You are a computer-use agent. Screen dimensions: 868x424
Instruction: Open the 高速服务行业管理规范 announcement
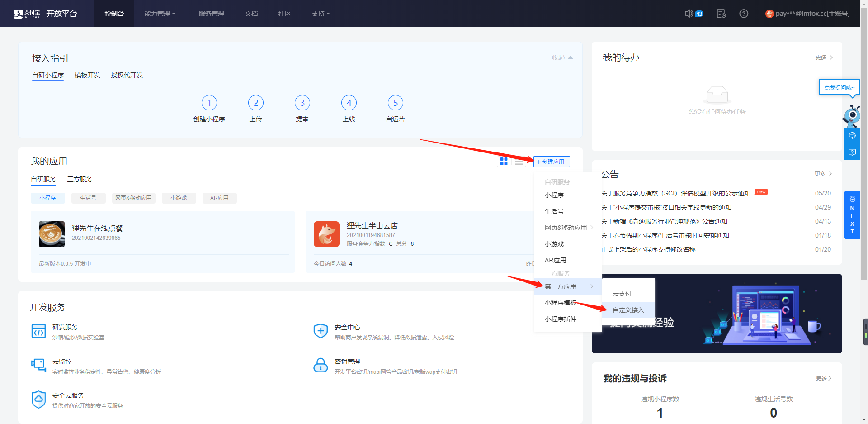pyautogui.click(x=664, y=221)
